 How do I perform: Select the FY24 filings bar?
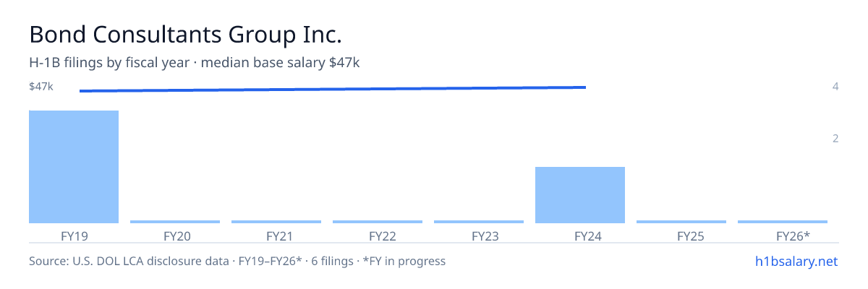tap(580, 195)
